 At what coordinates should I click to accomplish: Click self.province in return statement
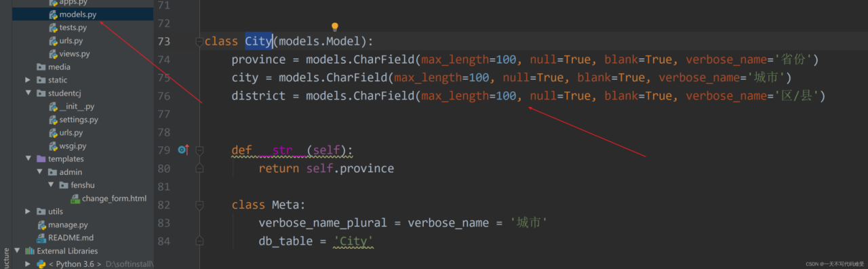coord(350,168)
